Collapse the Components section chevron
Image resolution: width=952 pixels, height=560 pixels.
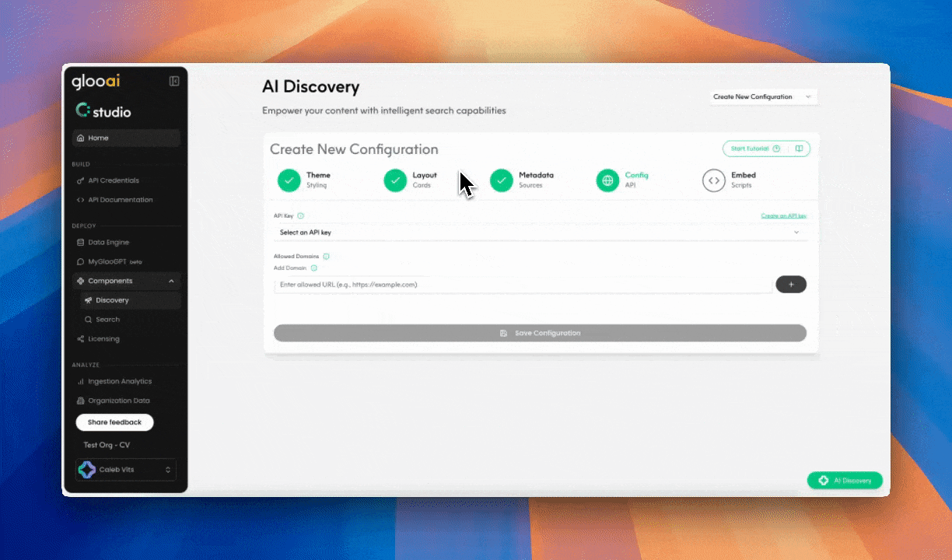171,281
